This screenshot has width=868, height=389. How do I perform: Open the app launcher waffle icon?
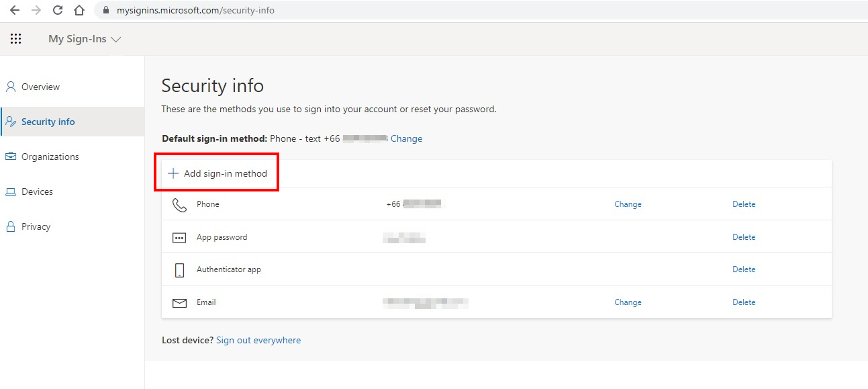pos(15,39)
